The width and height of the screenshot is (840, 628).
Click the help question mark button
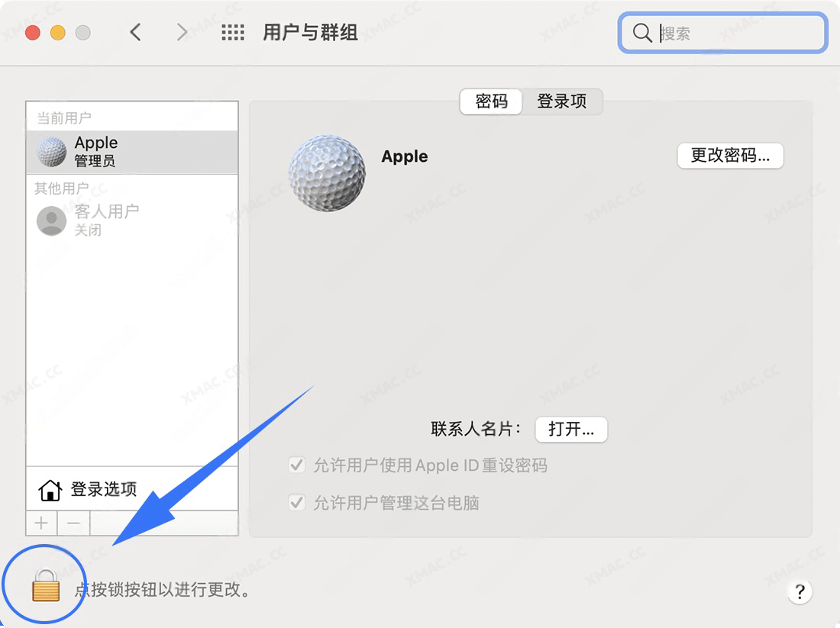(x=800, y=591)
